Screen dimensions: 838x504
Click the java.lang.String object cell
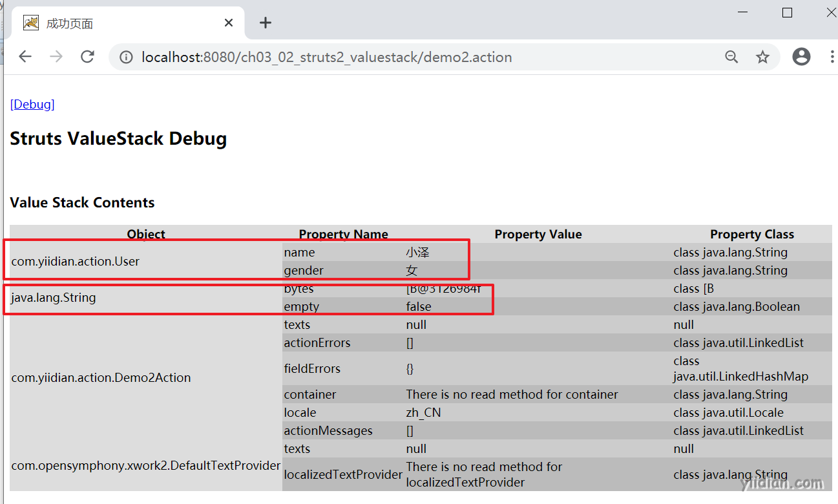146,297
